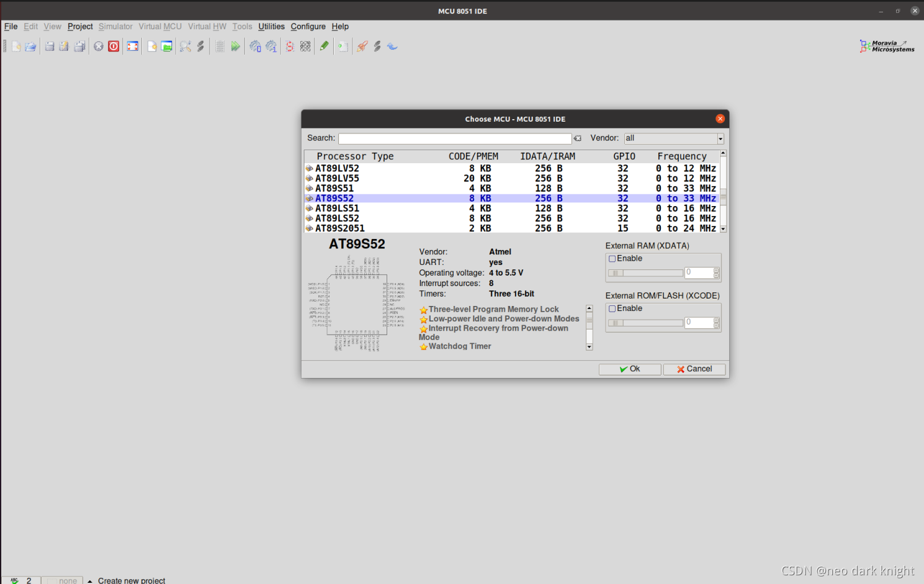Click features list scroll down arrow
Screen dimensions: 924x584
point(590,348)
